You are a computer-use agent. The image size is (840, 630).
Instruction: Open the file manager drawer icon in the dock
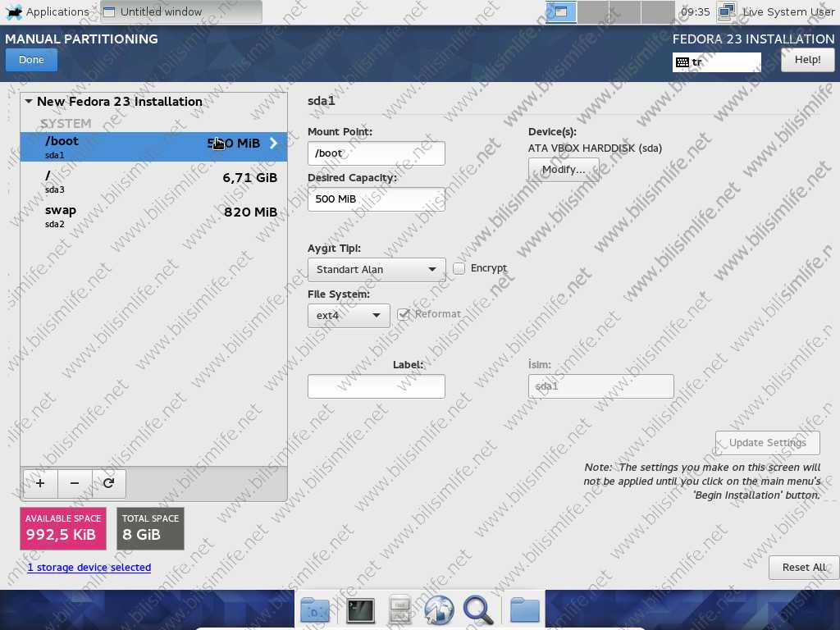point(399,609)
